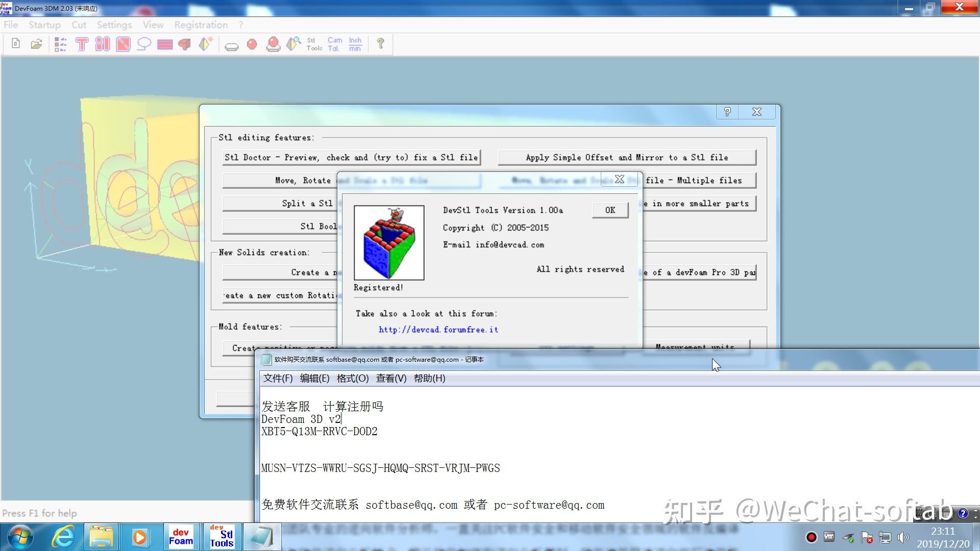Viewport: 980px width, 551px height.
Task: Follow the devcad.forumfree.it forum link
Action: click(x=438, y=330)
